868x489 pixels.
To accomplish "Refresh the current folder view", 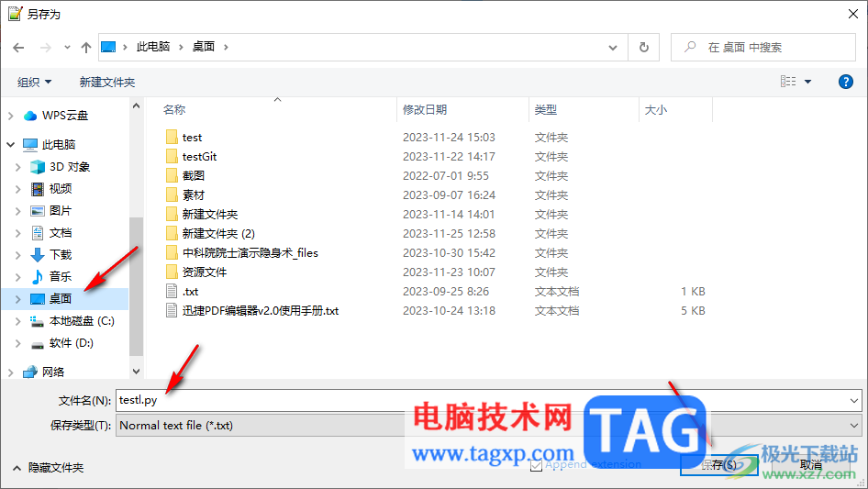I will pos(644,48).
